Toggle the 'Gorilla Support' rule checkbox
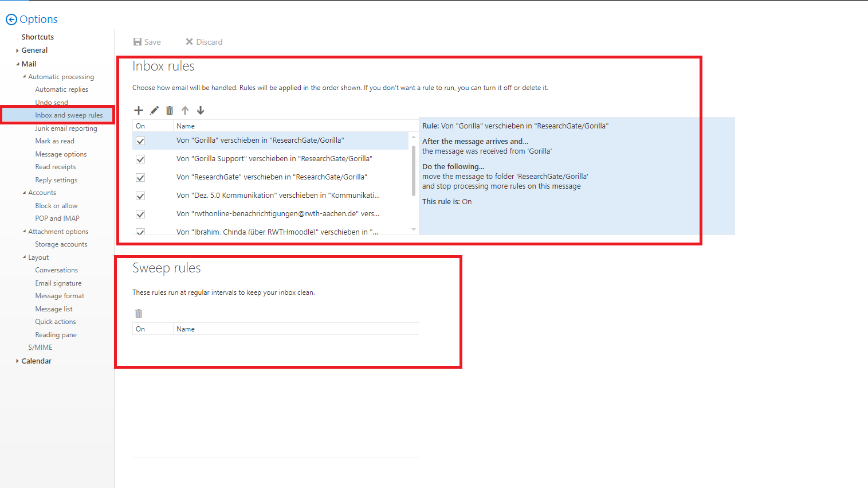This screenshot has height=488, width=868. pos(140,159)
